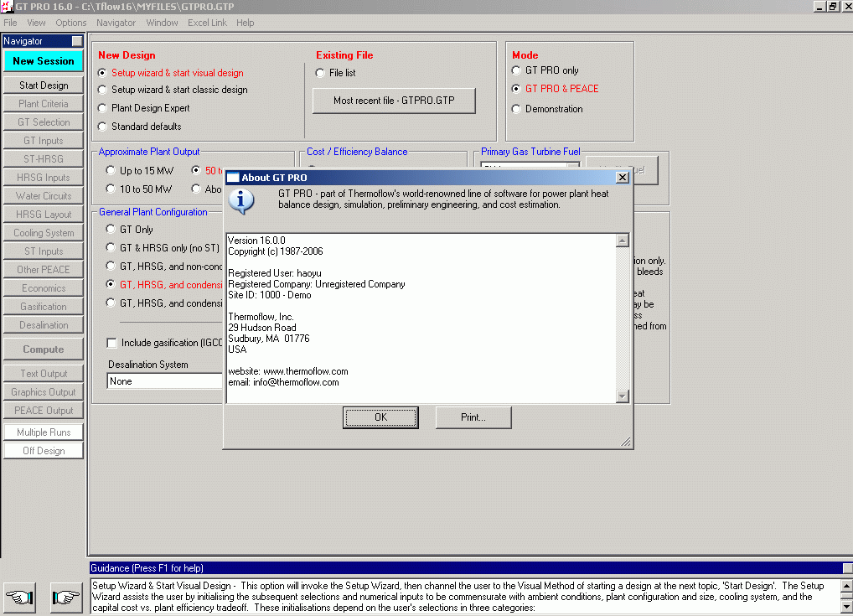The width and height of the screenshot is (853, 616).
Task: Select GT PRO & PEACE mode
Action: 515,89
